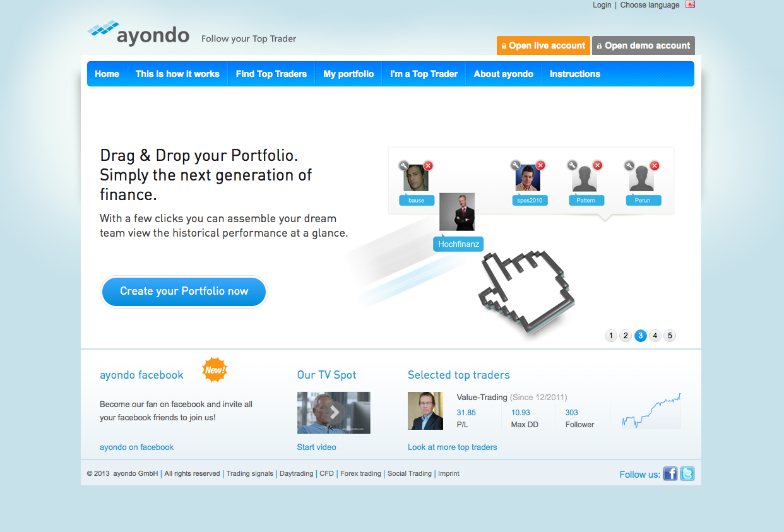Click the Hochfinanz trader photo
This screenshot has width=784, height=532.
(x=457, y=212)
